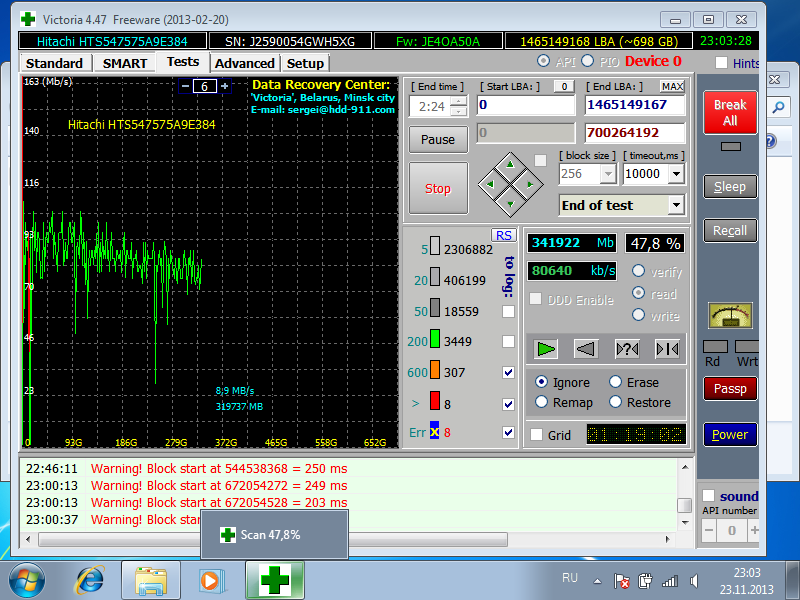Click the Start LBA input field
Viewport: 800px width, 600px height.
point(526,105)
